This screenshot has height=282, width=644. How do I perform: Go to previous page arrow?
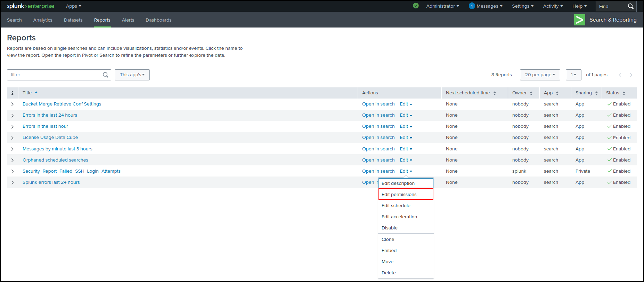(x=620, y=75)
